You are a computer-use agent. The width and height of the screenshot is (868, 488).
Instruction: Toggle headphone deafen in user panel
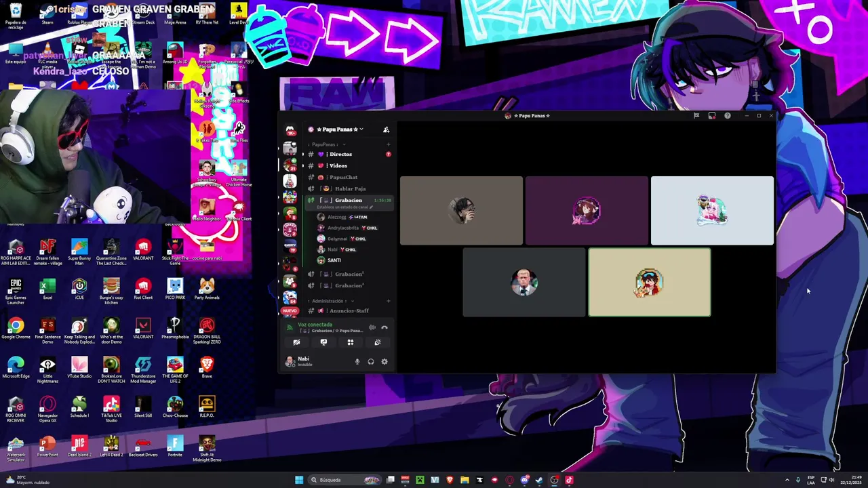coord(371,361)
